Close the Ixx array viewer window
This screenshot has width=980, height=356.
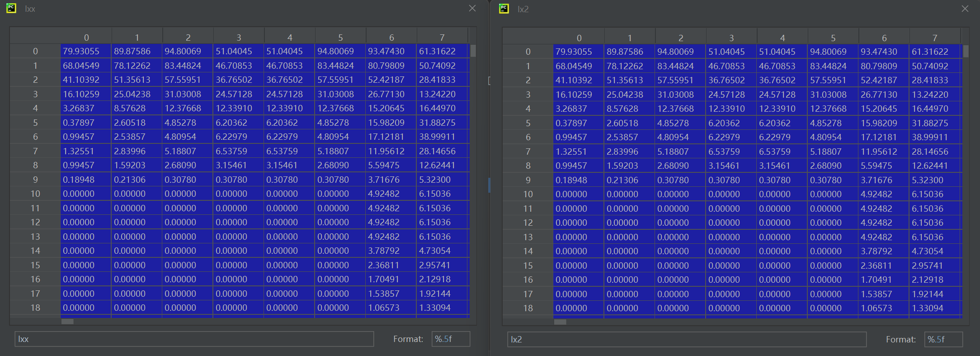click(x=472, y=8)
